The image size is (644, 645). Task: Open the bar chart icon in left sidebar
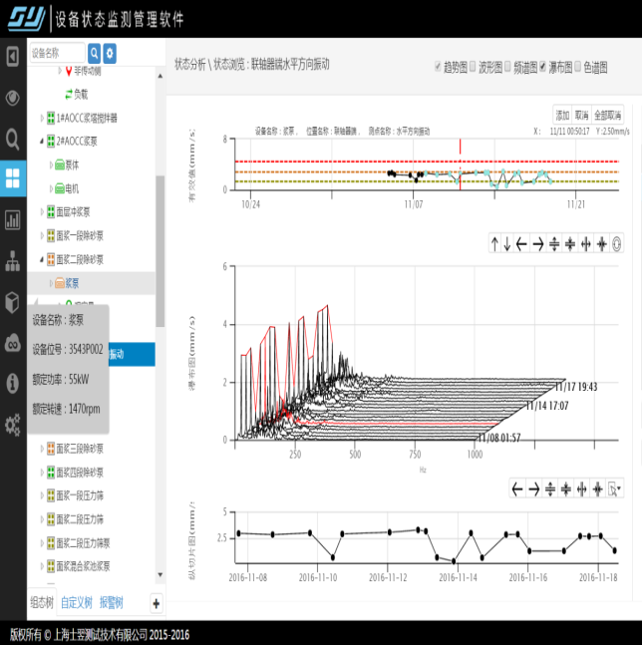[x=13, y=219]
